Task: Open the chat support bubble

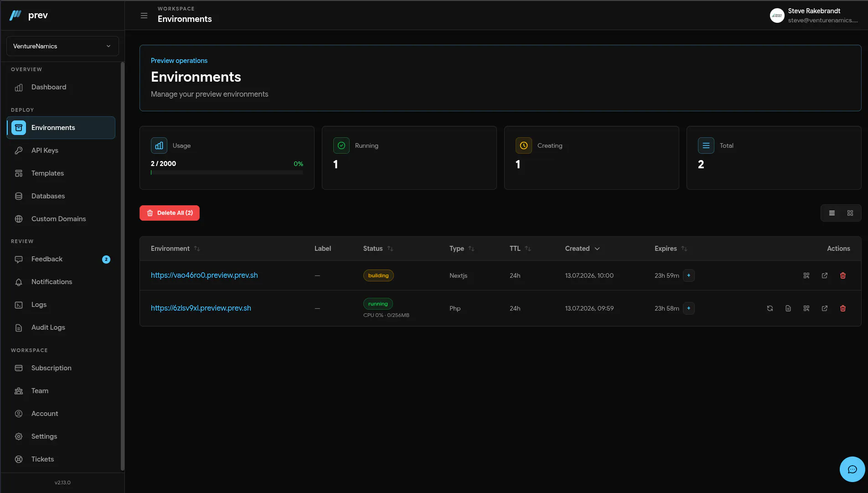Action: [852, 469]
